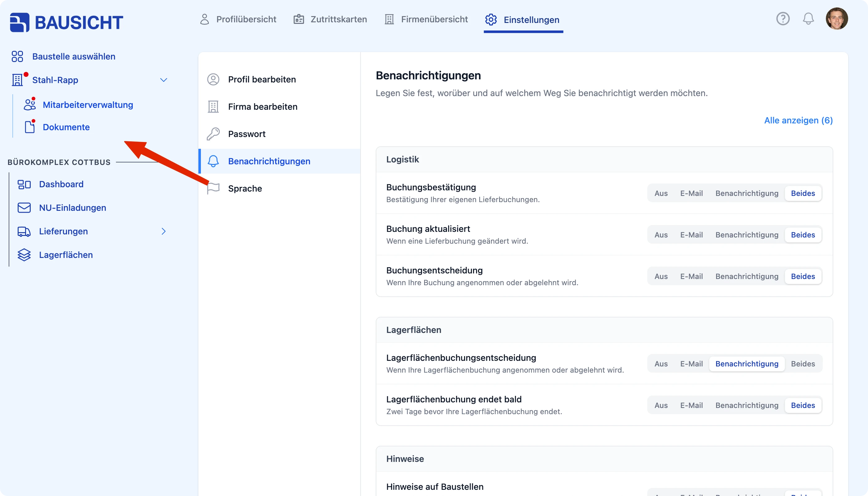Click the Profil bearbeiten user icon
Screen dimensions: 868x496
point(213,79)
